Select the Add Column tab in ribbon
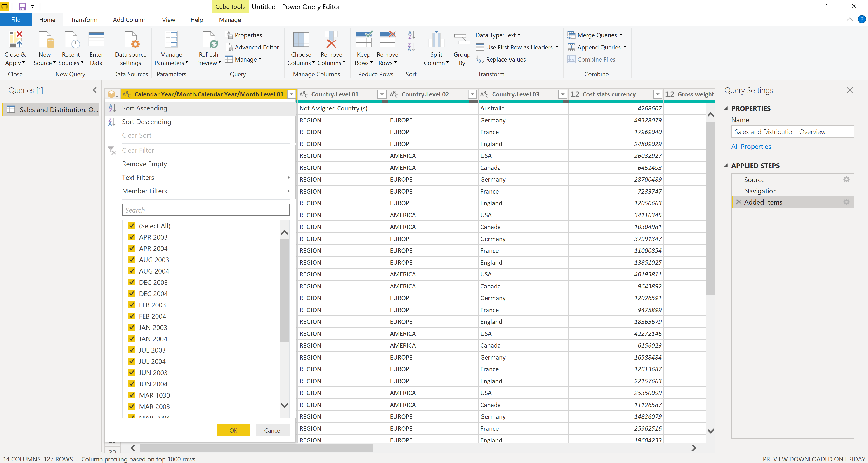 point(129,19)
